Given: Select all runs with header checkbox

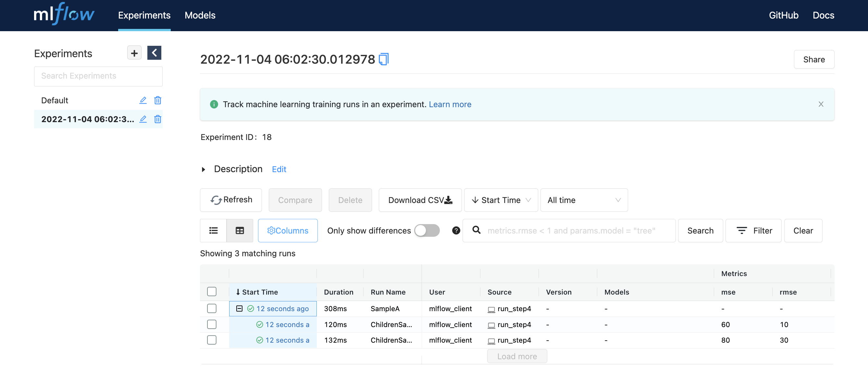Looking at the screenshot, I should coord(212,291).
